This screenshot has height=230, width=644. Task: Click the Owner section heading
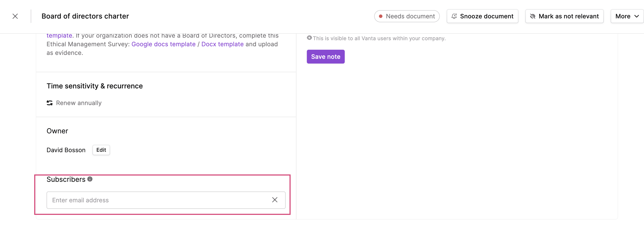coord(57,131)
